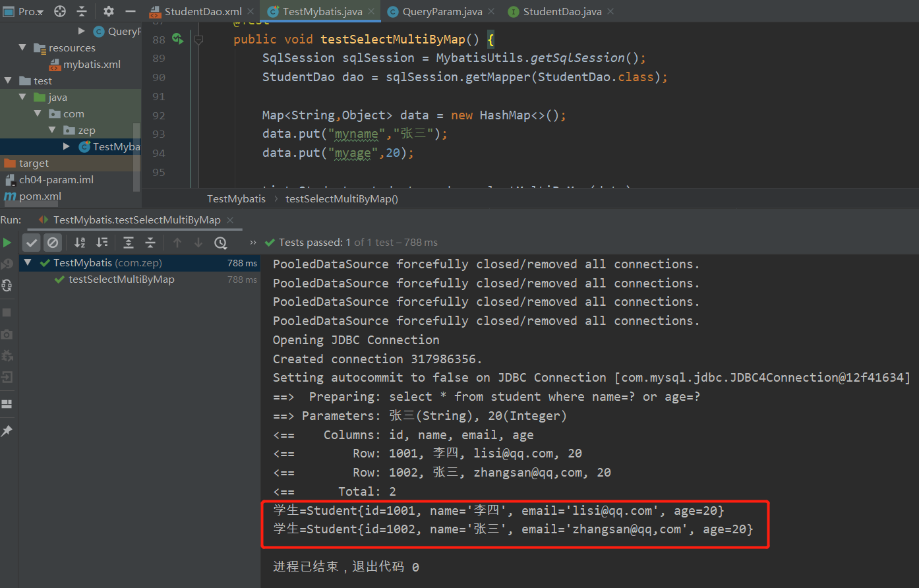Click the Exit arrow icon in Run sidebar

tap(7, 378)
